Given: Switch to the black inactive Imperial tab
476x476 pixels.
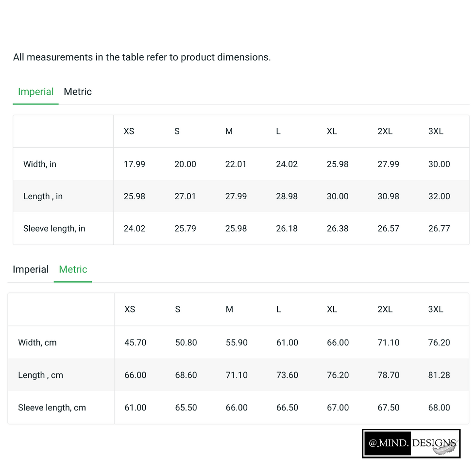Looking at the screenshot, I should [31, 269].
